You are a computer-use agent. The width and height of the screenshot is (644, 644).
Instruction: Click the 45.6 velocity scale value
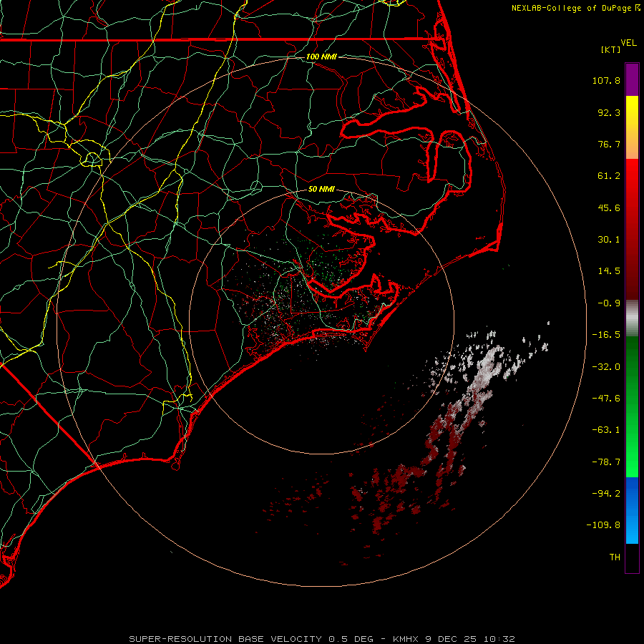point(609,208)
